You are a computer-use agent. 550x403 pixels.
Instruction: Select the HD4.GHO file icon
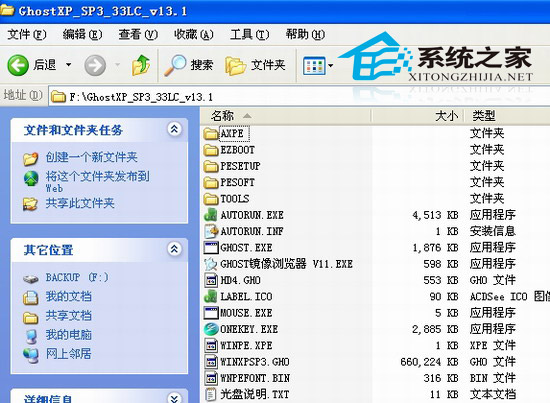(211, 280)
